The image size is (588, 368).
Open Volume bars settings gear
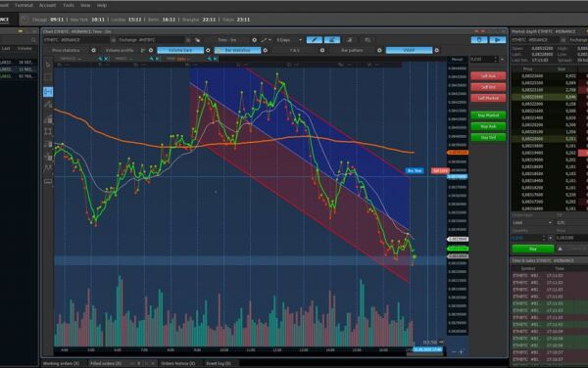(208, 50)
